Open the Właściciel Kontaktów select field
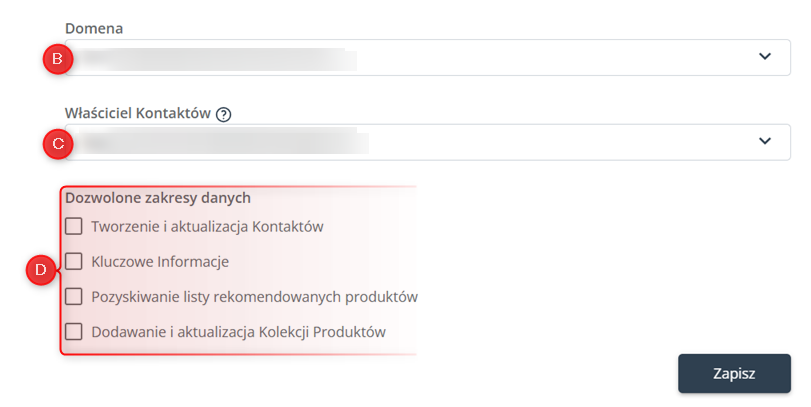811x407 pixels. pos(428,142)
